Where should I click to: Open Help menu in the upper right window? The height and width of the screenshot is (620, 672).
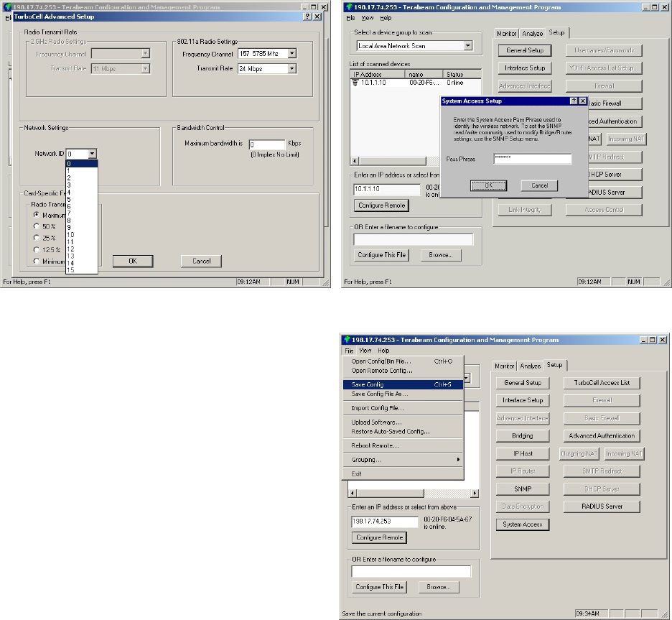pos(386,18)
